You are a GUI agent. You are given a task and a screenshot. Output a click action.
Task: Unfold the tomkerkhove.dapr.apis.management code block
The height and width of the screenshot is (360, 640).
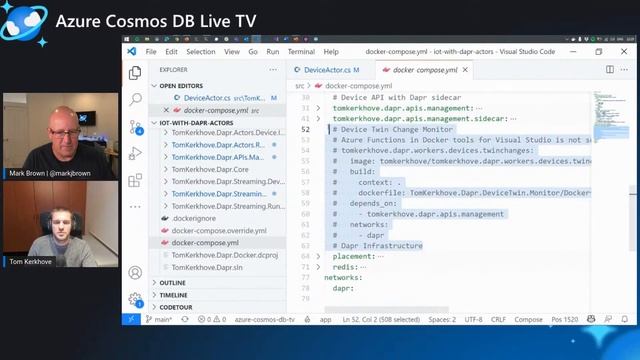point(318,108)
